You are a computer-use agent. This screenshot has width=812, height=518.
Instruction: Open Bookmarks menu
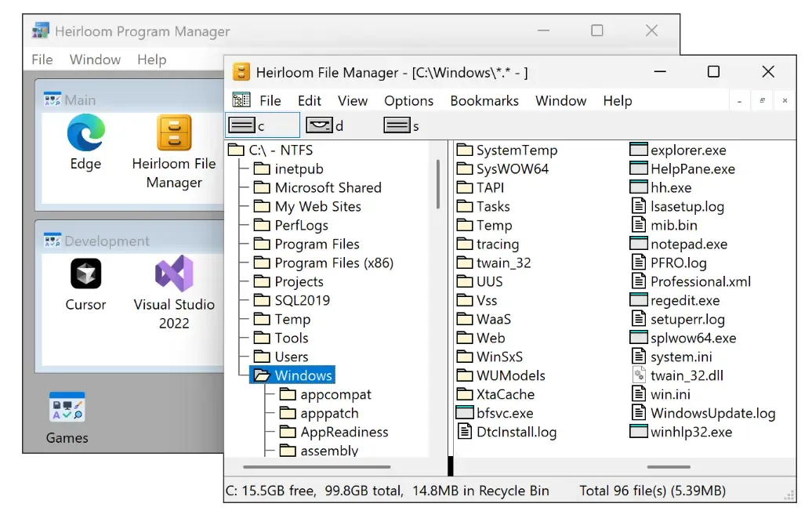484,100
